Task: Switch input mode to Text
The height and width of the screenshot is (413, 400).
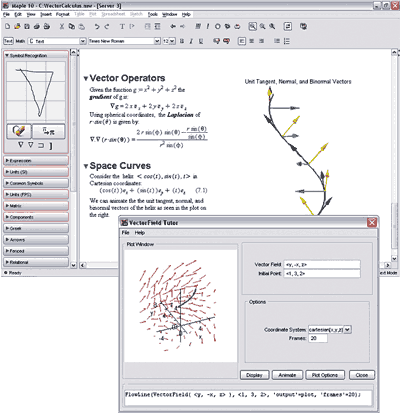Action: pos(8,41)
